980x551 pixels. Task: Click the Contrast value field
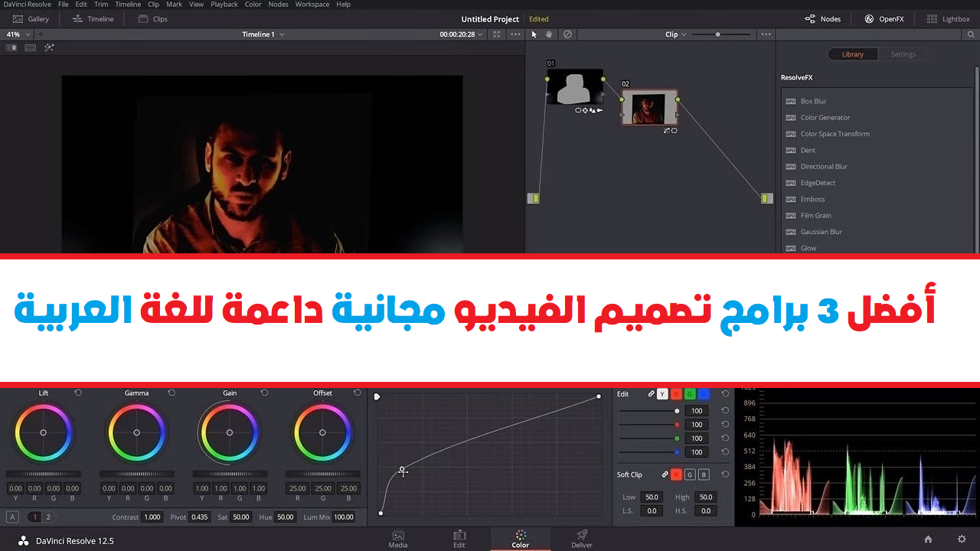(152, 517)
